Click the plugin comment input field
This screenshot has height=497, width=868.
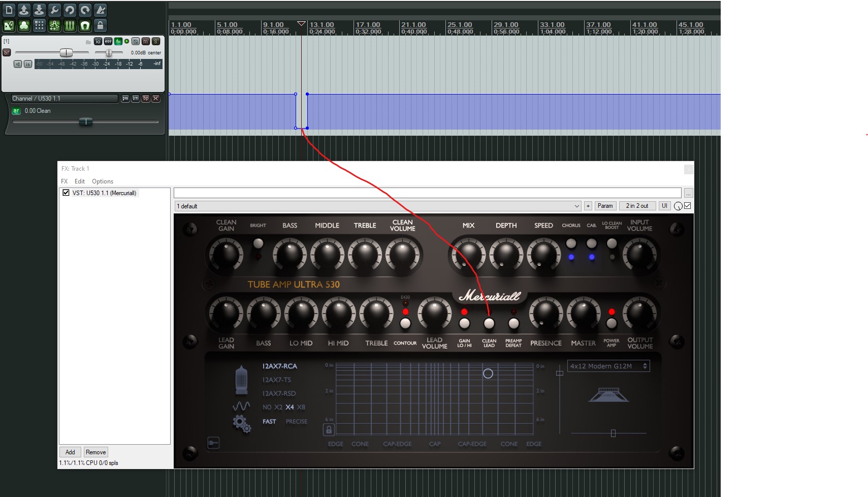tap(427, 193)
